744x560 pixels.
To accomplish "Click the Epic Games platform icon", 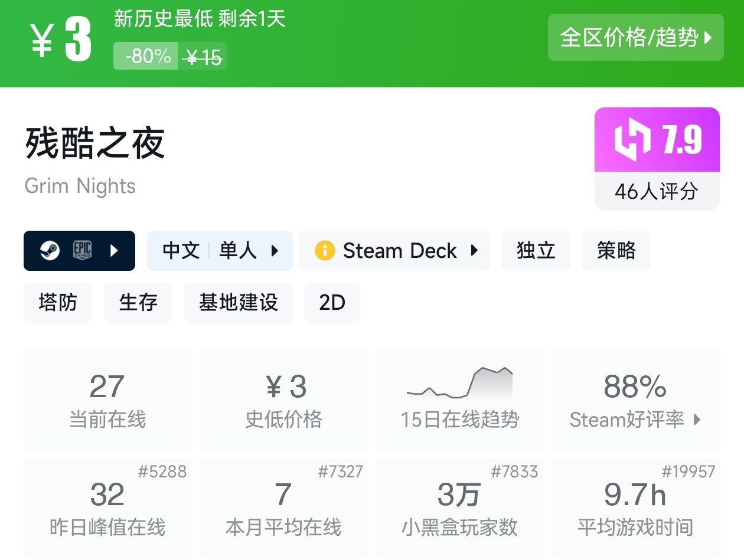I will click(x=82, y=251).
